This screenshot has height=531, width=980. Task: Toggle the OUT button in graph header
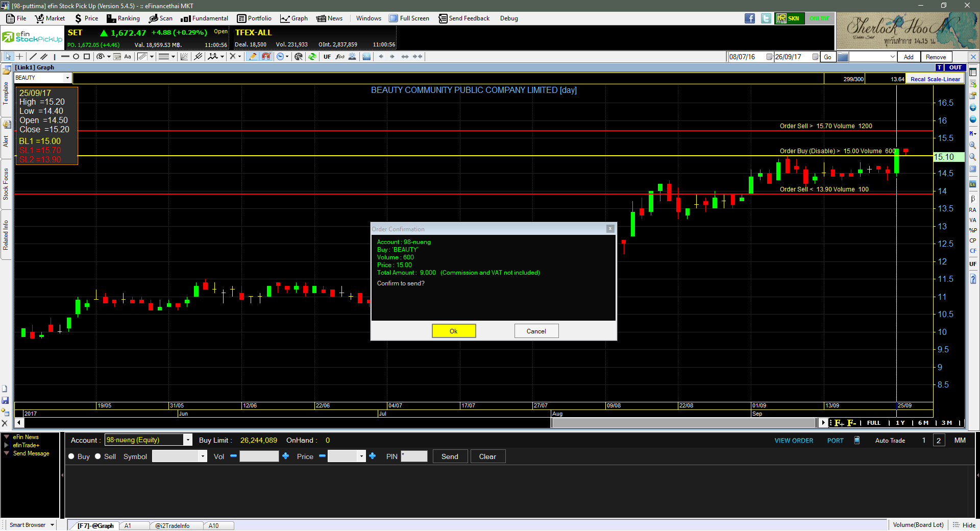(x=955, y=67)
